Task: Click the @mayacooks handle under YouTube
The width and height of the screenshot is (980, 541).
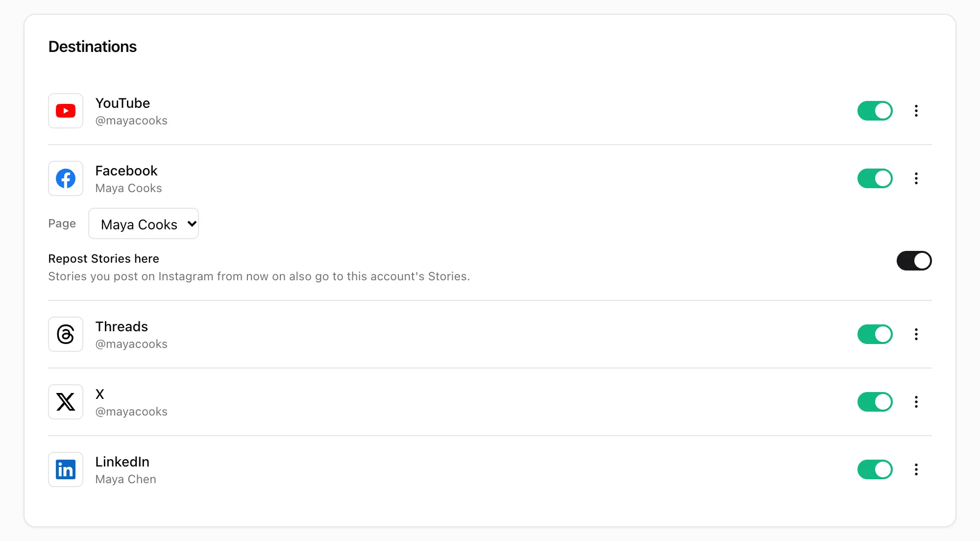Action: [x=131, y=121]
